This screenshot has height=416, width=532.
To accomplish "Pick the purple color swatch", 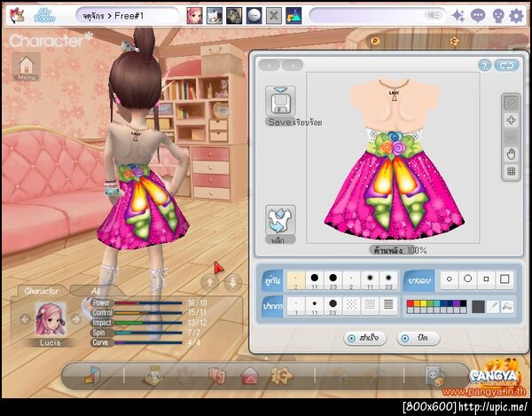I will pyautogui.click(x=457, y=303).
